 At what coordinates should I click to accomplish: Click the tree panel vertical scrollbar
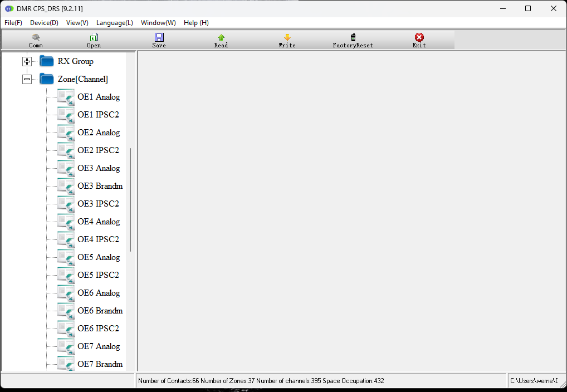[130, 200]
